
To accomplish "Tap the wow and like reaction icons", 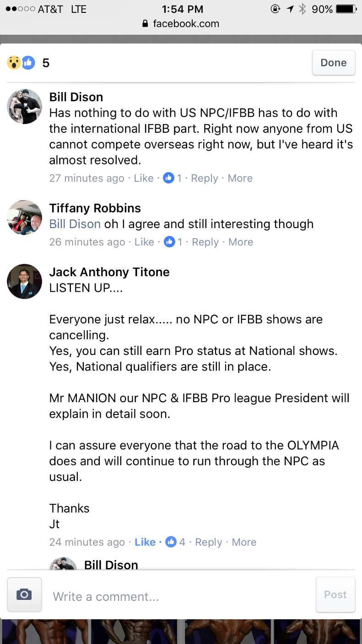I will pyautogui.click(x=21, y=63).
